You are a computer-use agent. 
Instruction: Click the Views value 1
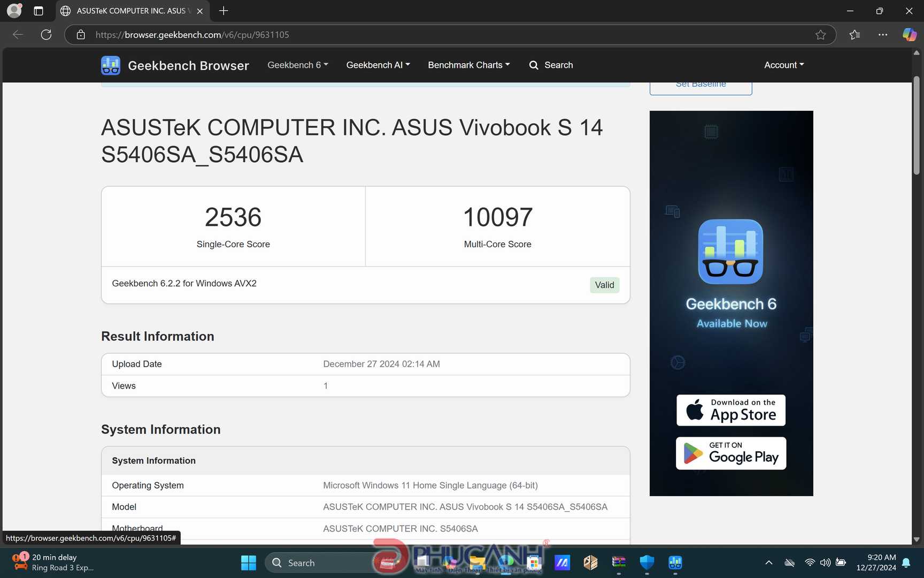pos(325,386)
